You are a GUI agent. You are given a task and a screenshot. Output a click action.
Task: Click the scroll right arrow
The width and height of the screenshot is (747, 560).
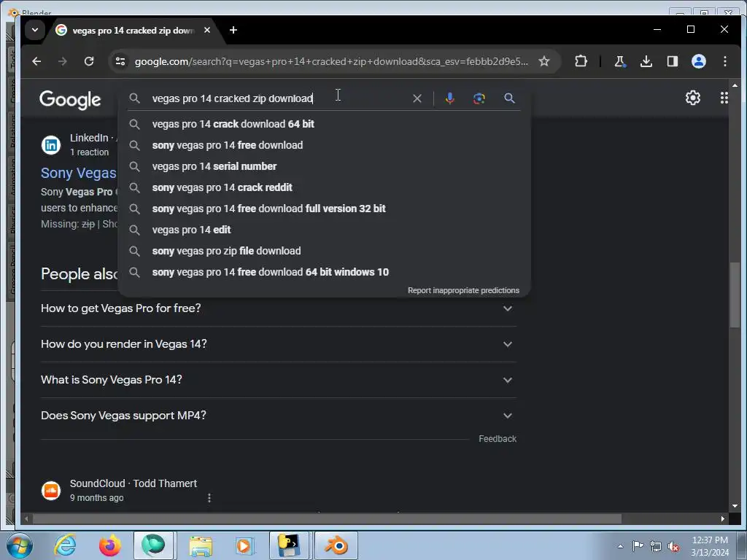click(x=723, y=518)
